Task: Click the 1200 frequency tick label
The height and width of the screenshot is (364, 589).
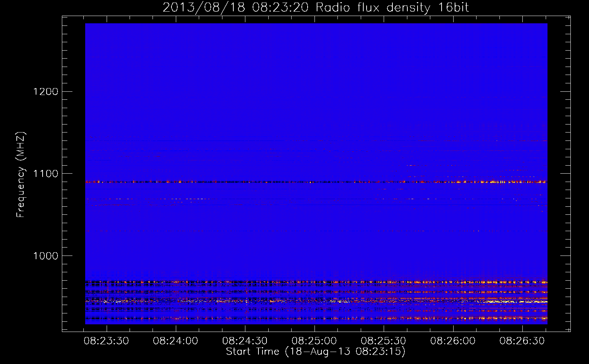Action: pos(46,91)
